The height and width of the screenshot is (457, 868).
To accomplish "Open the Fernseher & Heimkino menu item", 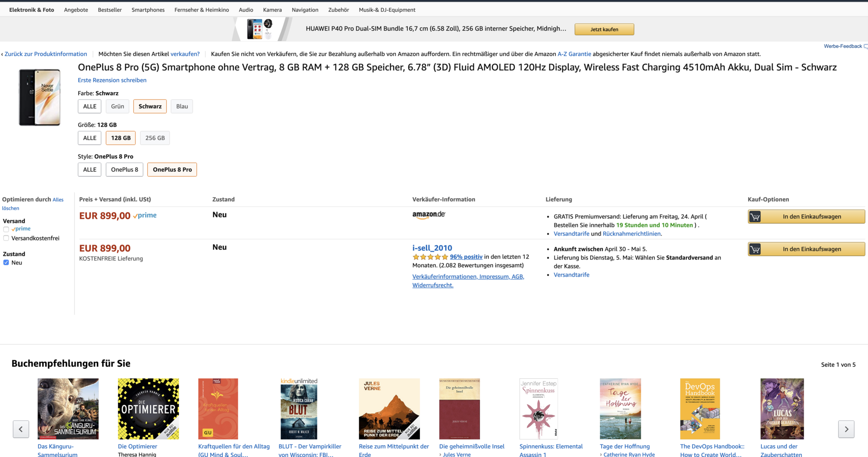I will click(202, 10).
